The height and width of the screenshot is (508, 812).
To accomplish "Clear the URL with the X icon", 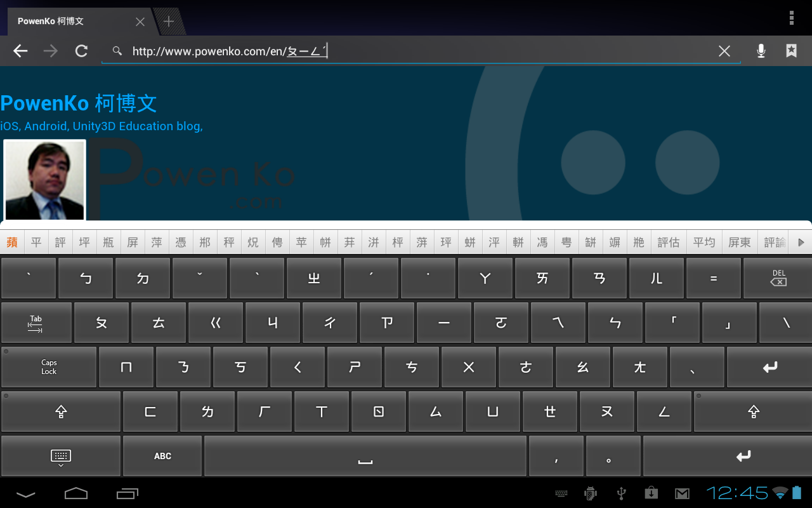I will 724,51.
